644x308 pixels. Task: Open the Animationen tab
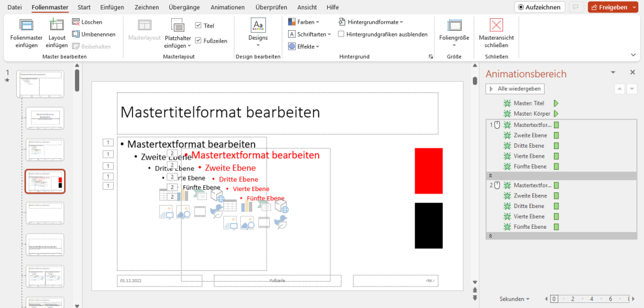(x=227, y=7)
